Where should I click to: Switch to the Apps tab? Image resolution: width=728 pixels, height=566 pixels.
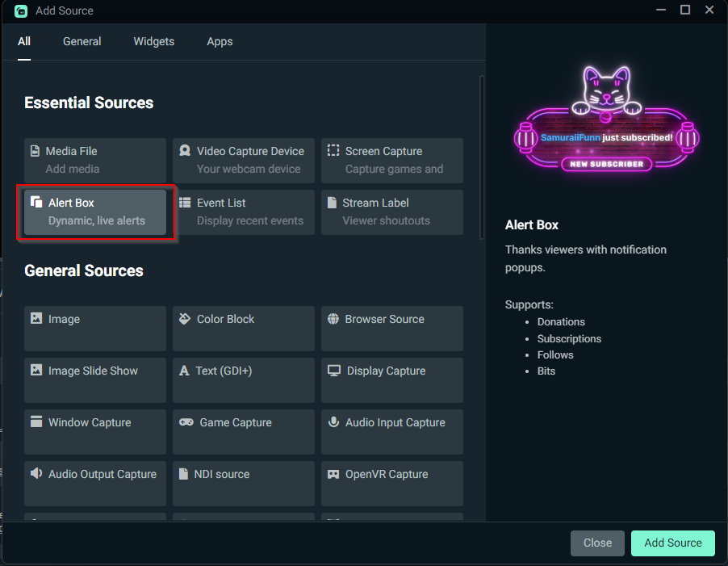220,42
